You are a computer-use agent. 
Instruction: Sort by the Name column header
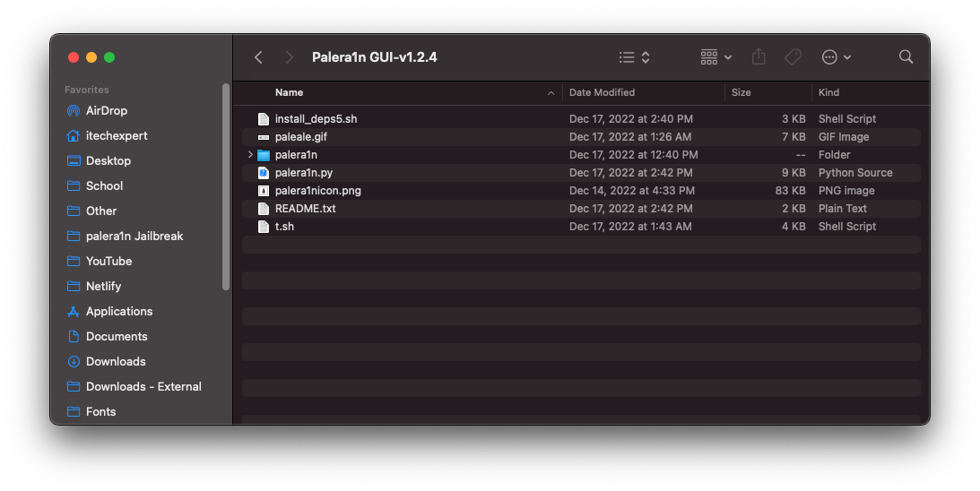point(289,92)
